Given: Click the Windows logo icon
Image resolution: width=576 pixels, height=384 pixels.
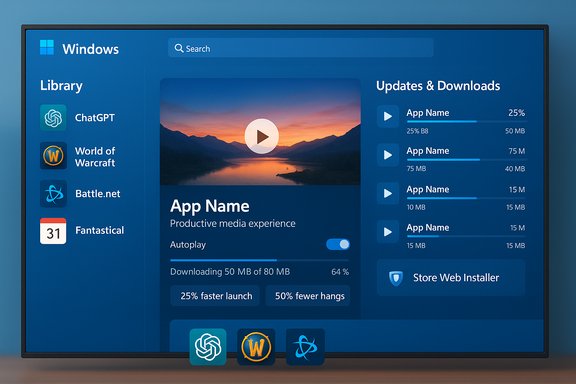Looking at the screenshot, I should pyautogui.click(x=47, y=47).
